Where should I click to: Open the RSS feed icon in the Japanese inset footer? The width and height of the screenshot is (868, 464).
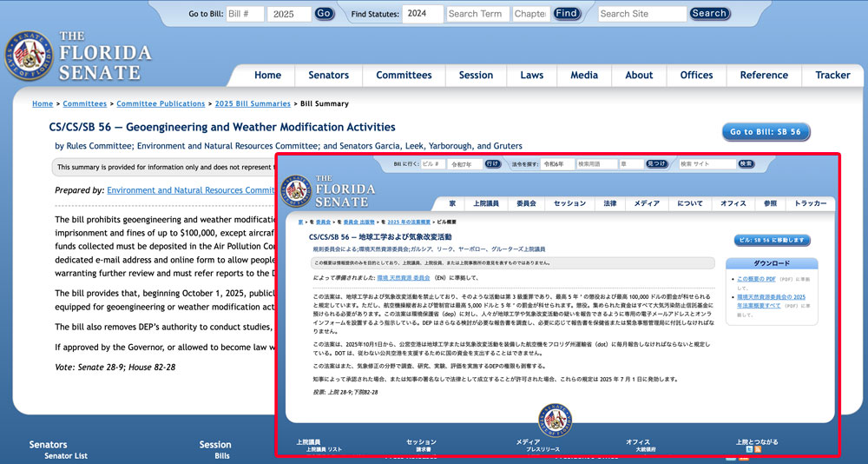[758, 449]
